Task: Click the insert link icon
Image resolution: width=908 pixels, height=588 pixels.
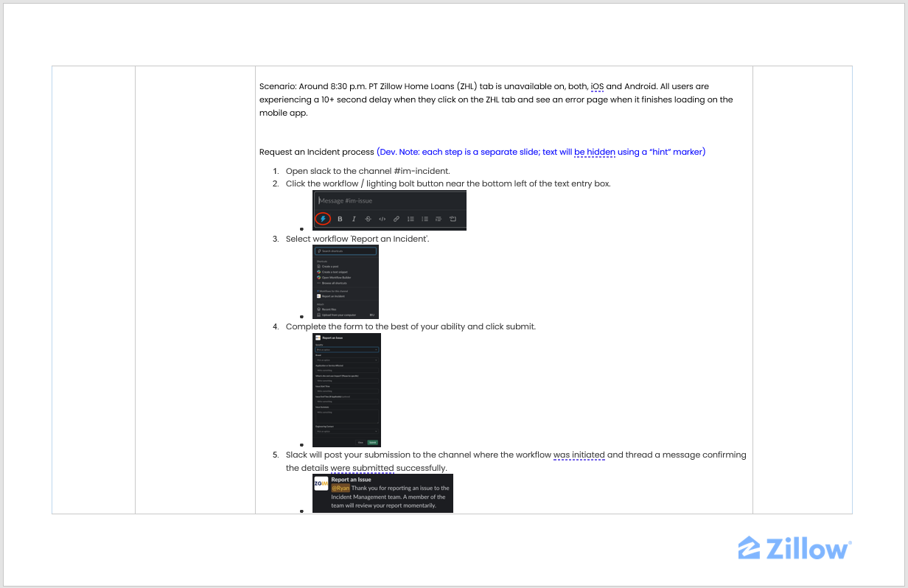Action: click(x=396, y=219)
